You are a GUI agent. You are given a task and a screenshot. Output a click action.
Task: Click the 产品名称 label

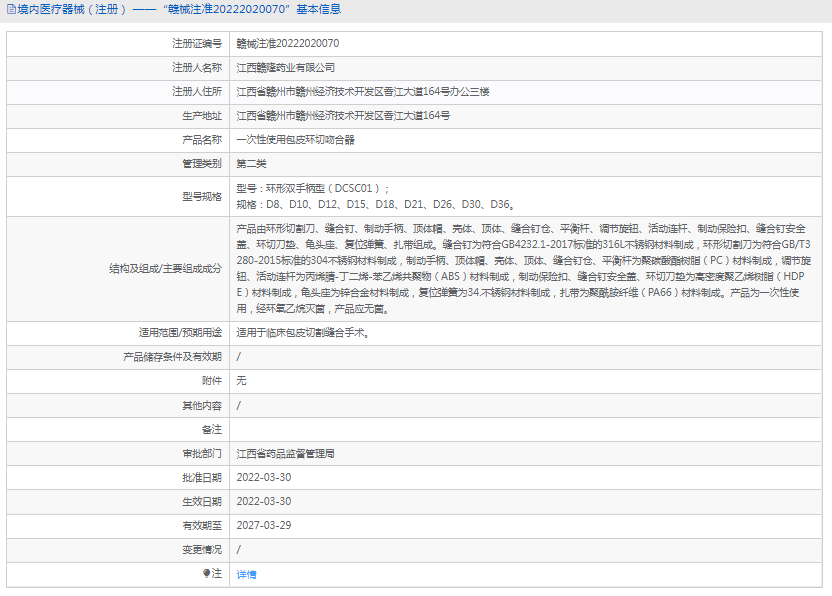pos(202,140)
